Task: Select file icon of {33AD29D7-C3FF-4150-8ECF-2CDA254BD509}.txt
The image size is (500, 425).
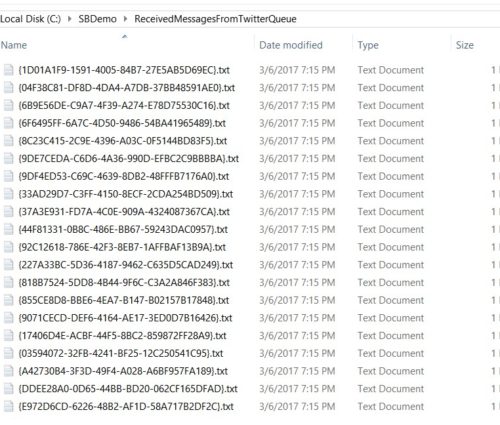Action: 8,194
